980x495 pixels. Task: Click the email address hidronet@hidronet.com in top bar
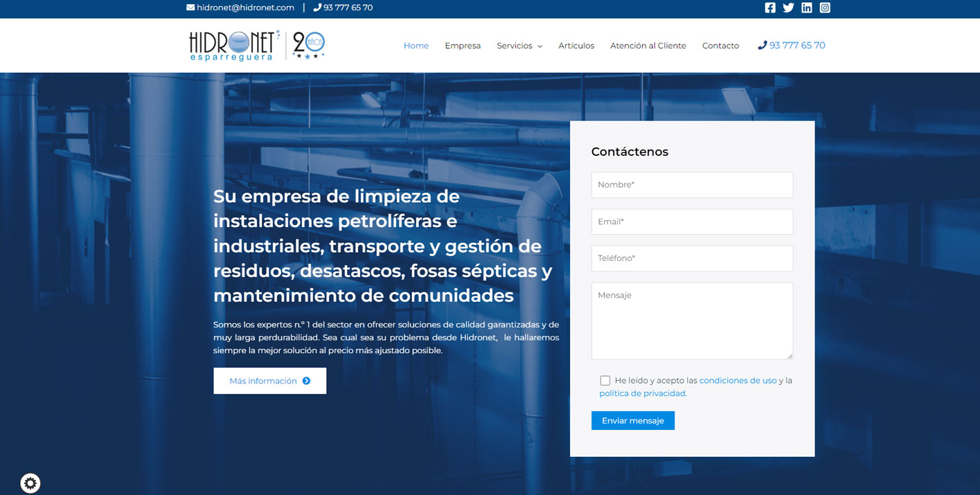tap(240, 8)
